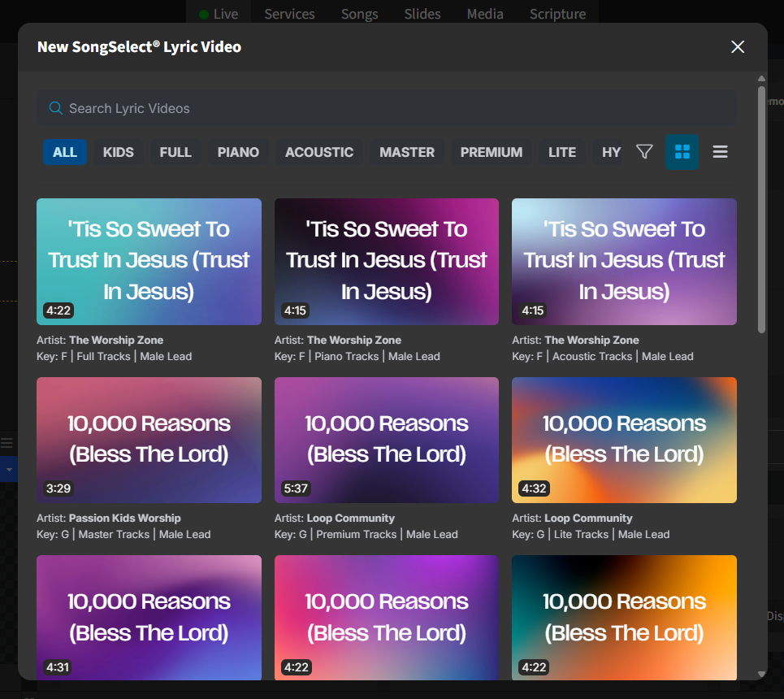
Task: Click scrollbar down arrow in dialog
Action: point(761,674)
